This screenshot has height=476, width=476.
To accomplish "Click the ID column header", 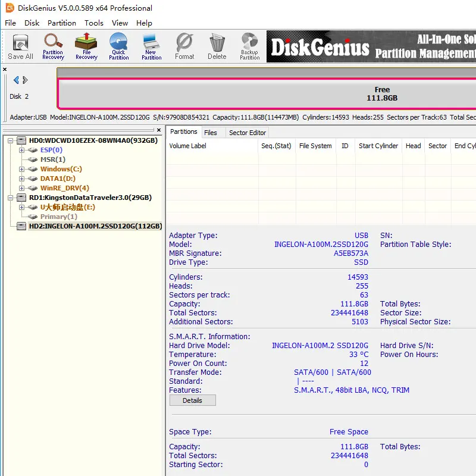I will [x=345, y=146].
